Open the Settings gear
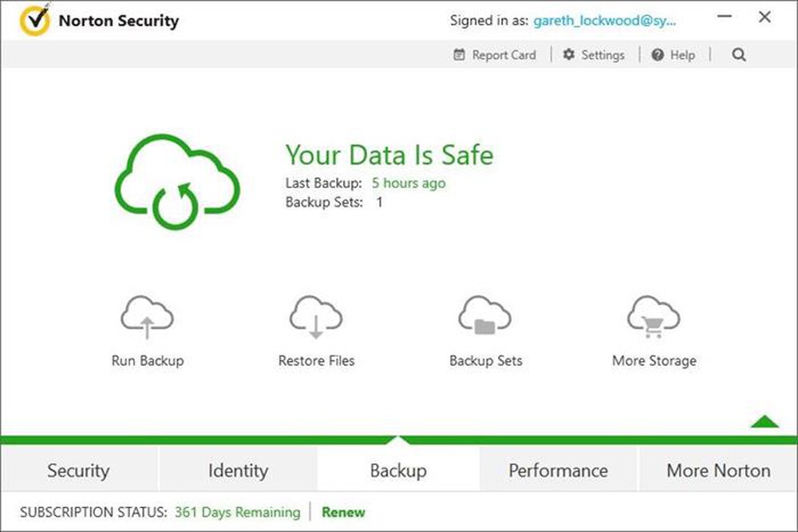Viewport: 798px width, 532px height. pos(594,54)
